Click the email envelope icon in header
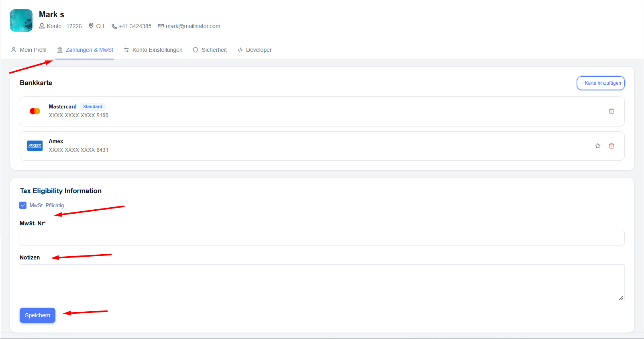The width and height of the screenshot is (644, 339). coord(161,26)
